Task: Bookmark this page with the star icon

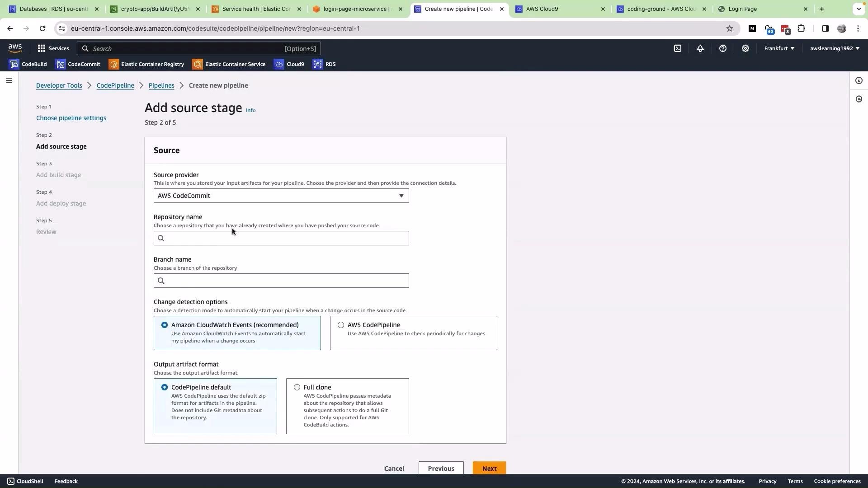Action: [x=730, y=28]
